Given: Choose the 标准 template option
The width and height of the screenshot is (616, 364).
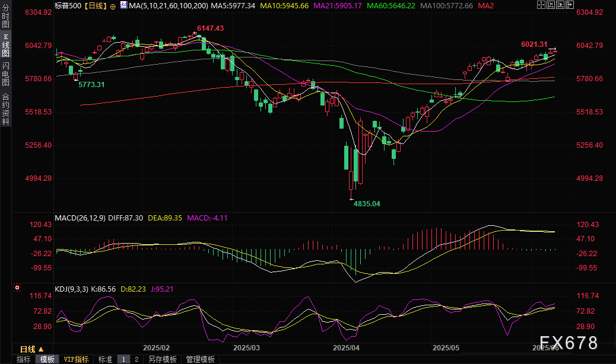Looking at the screenshot, I should (x=105, y=359).
